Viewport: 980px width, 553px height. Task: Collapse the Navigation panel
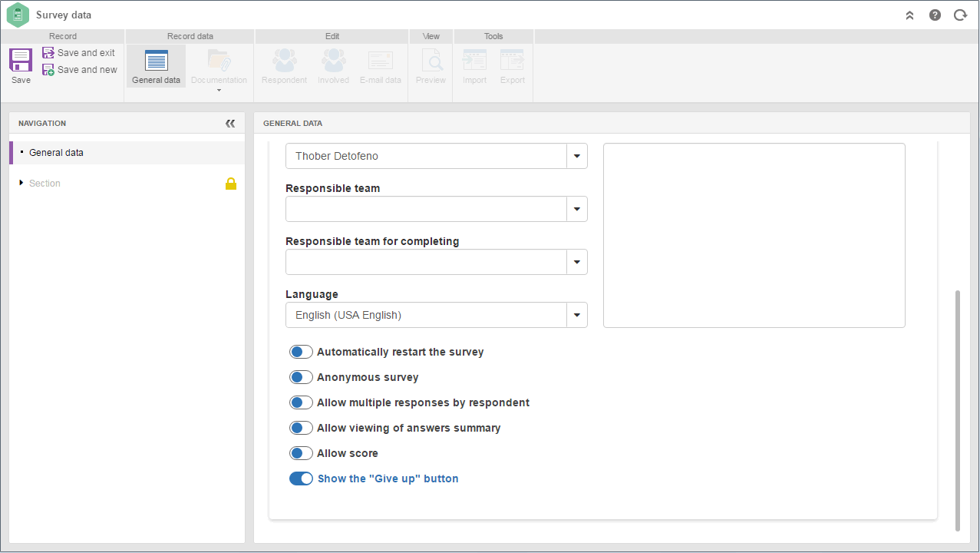click(230, 123)
